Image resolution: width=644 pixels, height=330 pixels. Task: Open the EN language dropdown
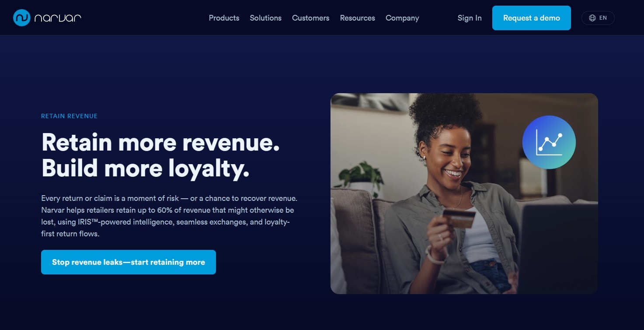[x=598, y=18]
